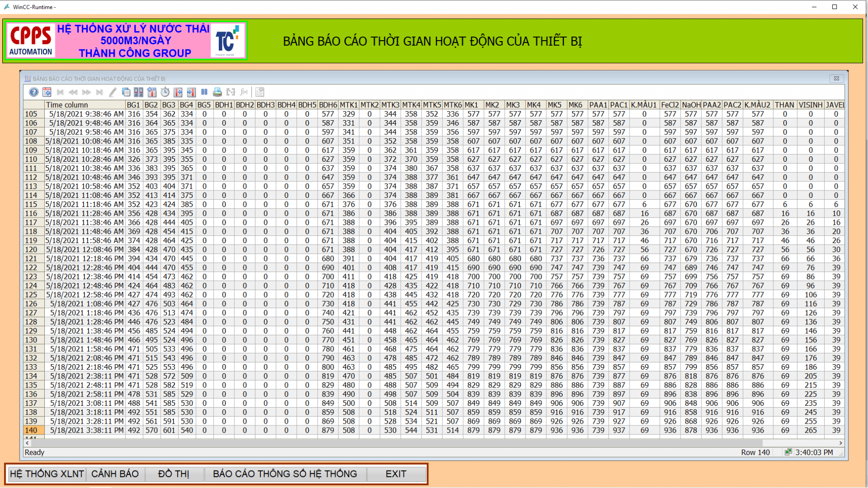
Task: Click the next column arrow icon
Action: coord(191,92)
